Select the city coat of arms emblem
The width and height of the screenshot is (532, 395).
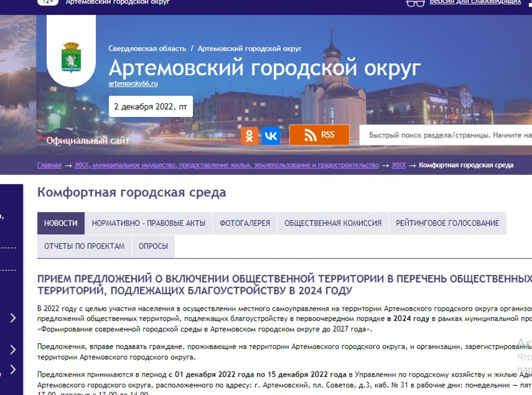(x=71, y=56)
